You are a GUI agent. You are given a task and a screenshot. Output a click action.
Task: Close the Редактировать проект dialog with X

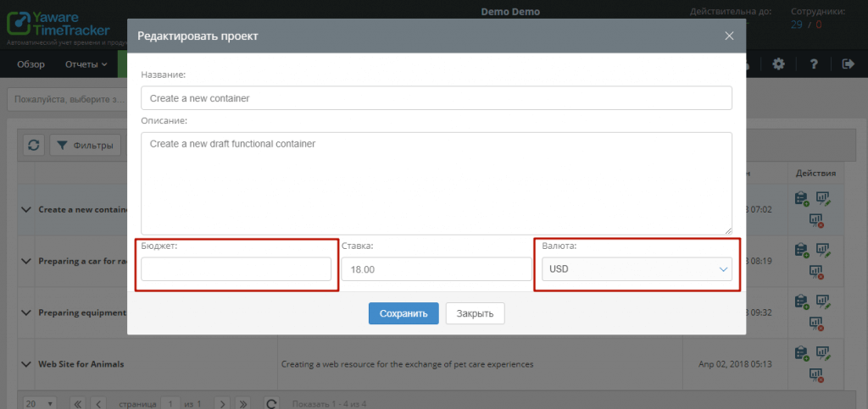coord(729,36)
